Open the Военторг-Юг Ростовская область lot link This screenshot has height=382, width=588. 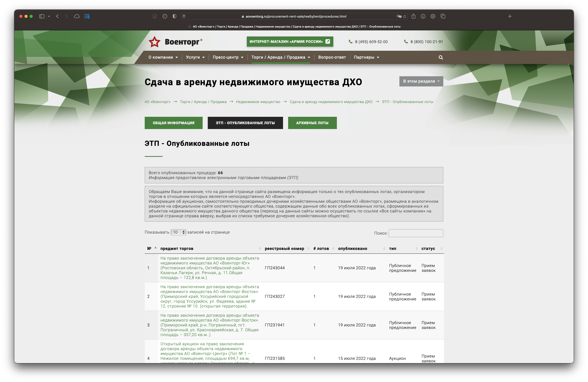click(210, 268)
